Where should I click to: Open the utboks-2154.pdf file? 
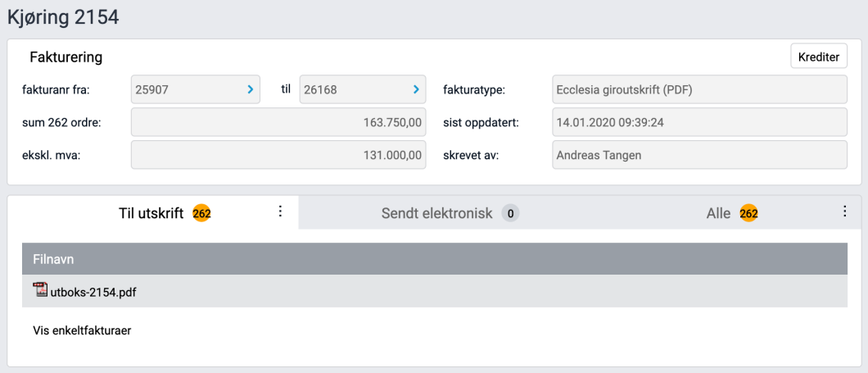(93, 292)
